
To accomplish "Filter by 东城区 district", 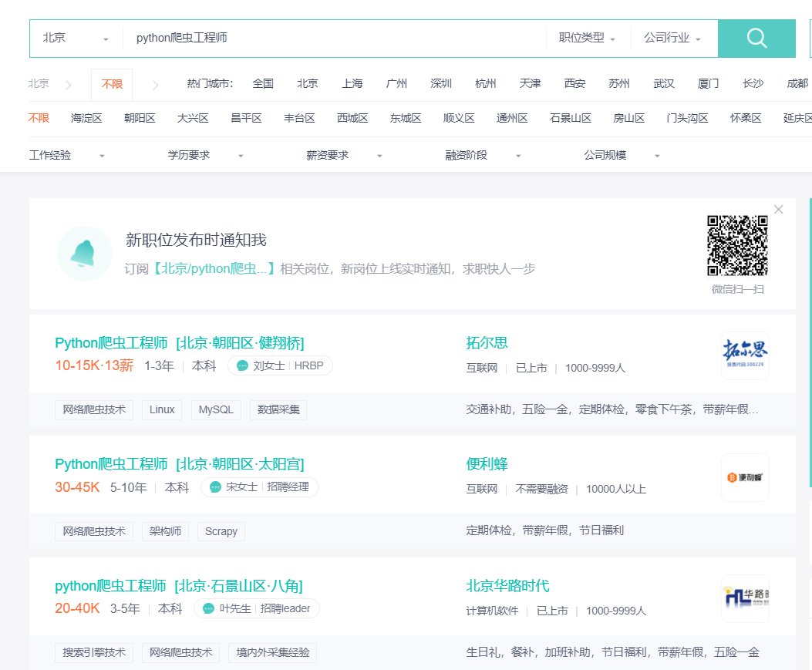I will tap(406, 119).
